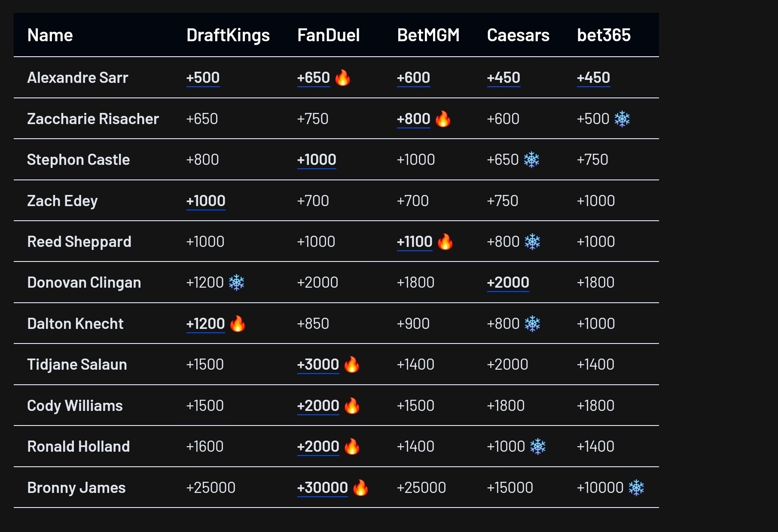Viewport: 778px width, 532px height.
Task: Click the snowflake icon next to Donovan Clingan's +1200
Action: 236,283
